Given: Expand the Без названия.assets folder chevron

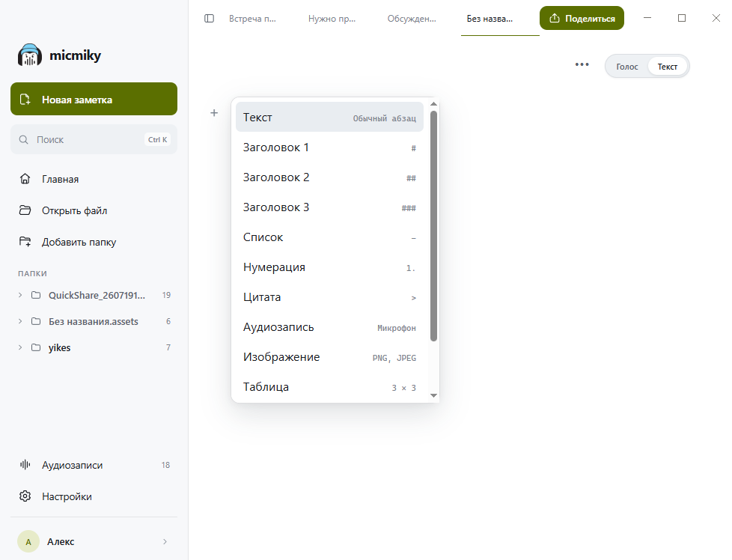Looking at the screenshot, I should pyautogui.click(x=20, y=321).
